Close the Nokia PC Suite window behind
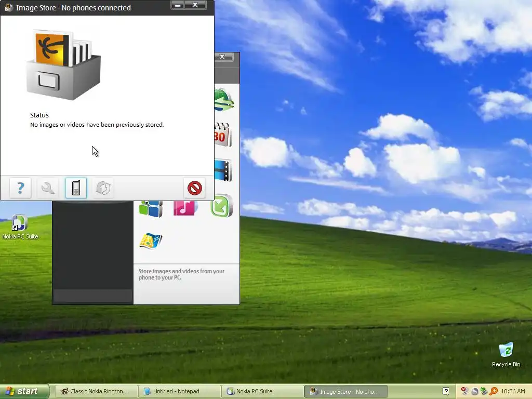Viewport: 532px width, 399px height. coord(222,57)
